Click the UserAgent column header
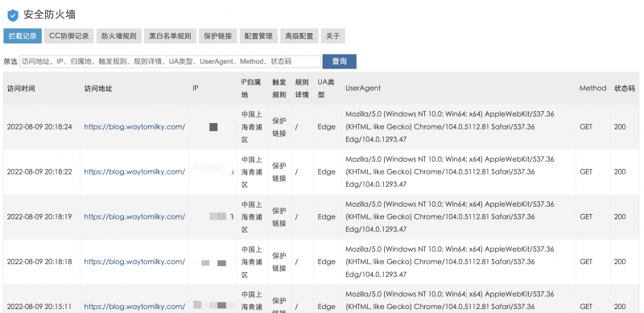This screenshot has width=644, height=313. pos(363,89)
